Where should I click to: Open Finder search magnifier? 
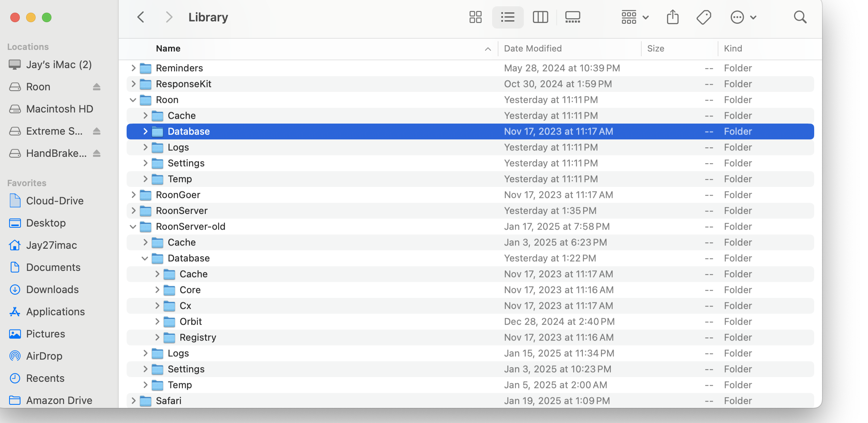(x=800, y=17)
